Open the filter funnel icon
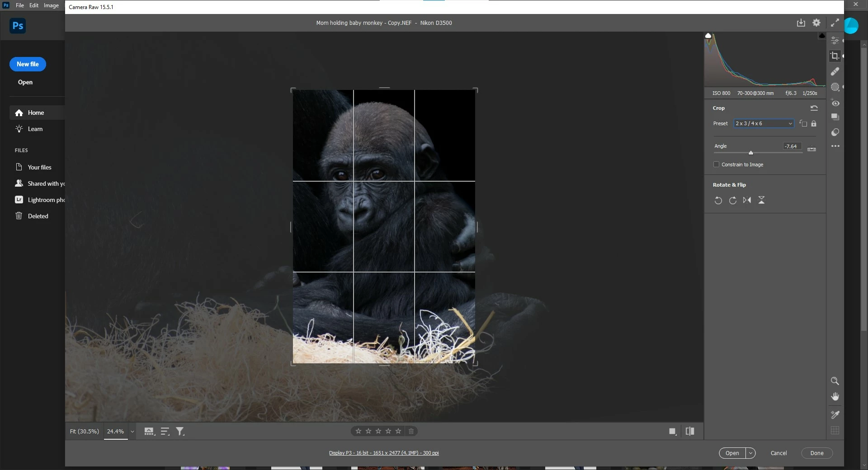This screenshot has height=470, width=868. click(180, 432)
